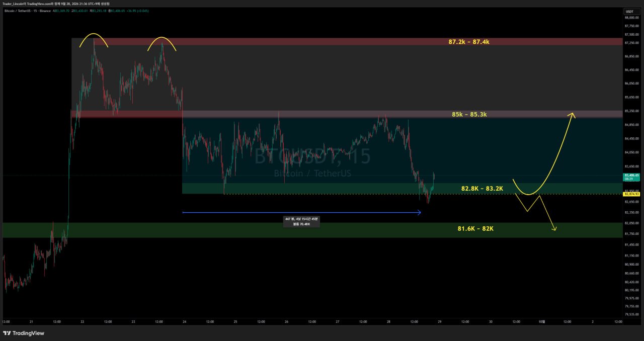Click the 88,000.00 price axis label

[x=631, y=17]
